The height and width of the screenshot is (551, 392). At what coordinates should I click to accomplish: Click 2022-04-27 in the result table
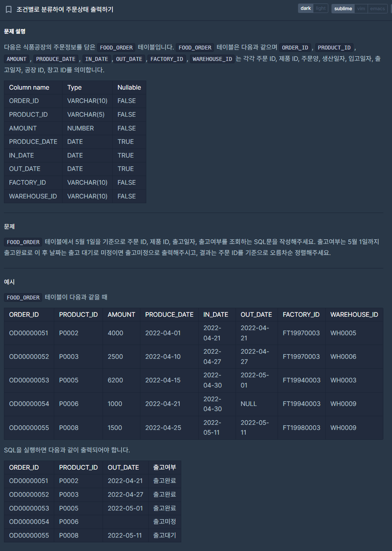pos(125,495)
